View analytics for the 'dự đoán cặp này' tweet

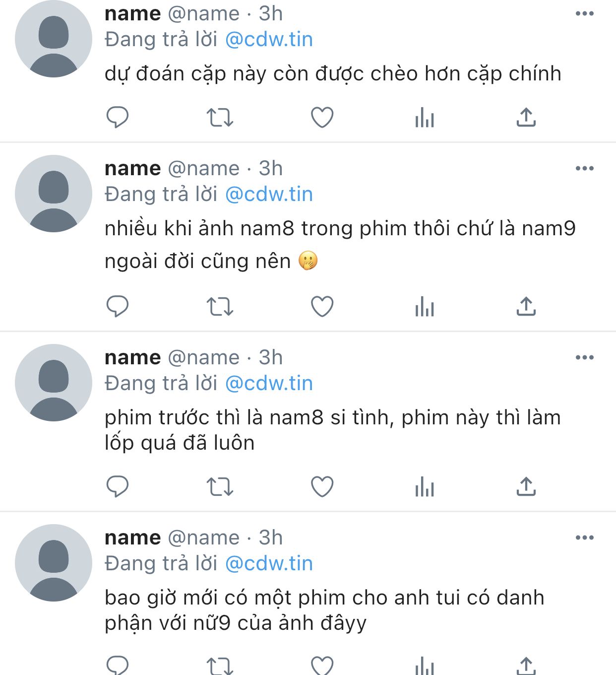pos(425,118)
